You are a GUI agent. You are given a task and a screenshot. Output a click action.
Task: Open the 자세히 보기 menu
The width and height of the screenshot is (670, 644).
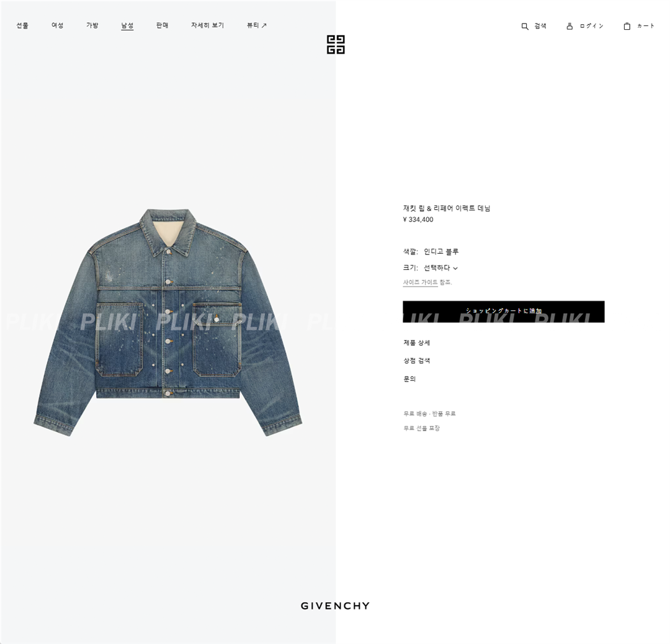point(207,25)
